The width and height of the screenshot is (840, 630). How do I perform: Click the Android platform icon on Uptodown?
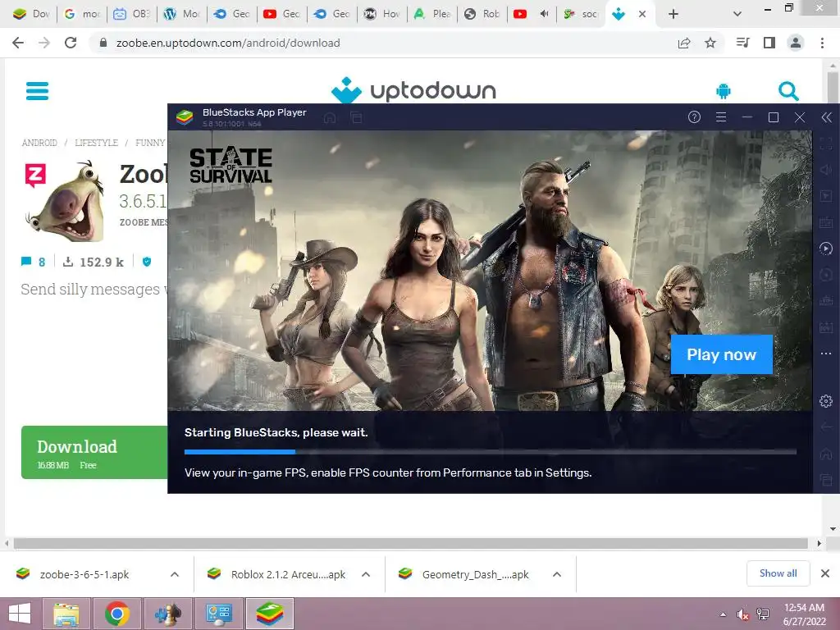click(724, 91)
